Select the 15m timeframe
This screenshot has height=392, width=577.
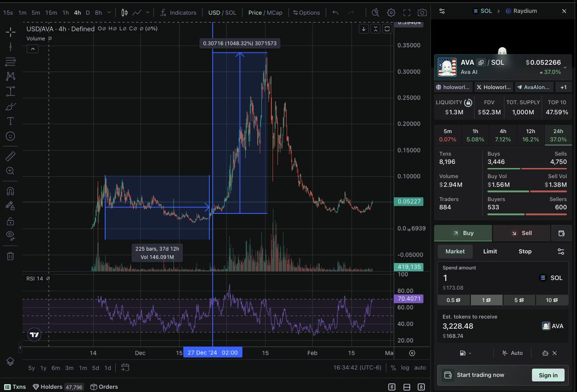tap(51, 12)
